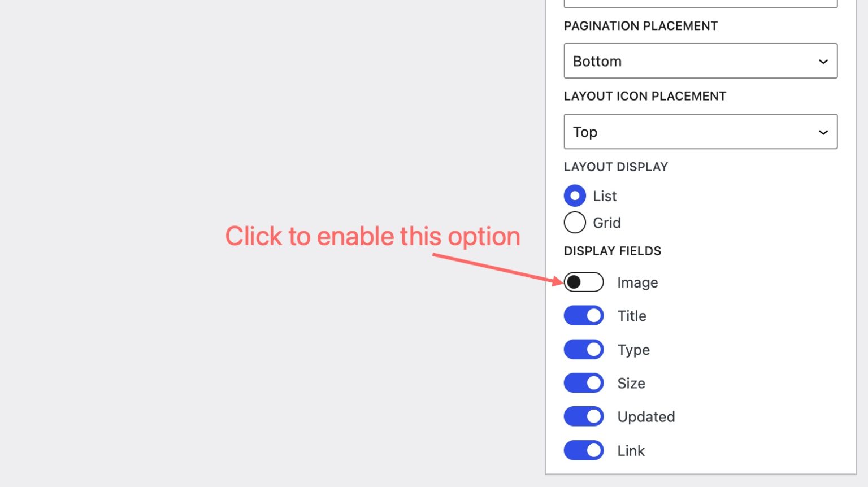The height and width of the screenshot is (487, 868).
Task: Click the "Image" toggle label text
Action: [637, 282]
